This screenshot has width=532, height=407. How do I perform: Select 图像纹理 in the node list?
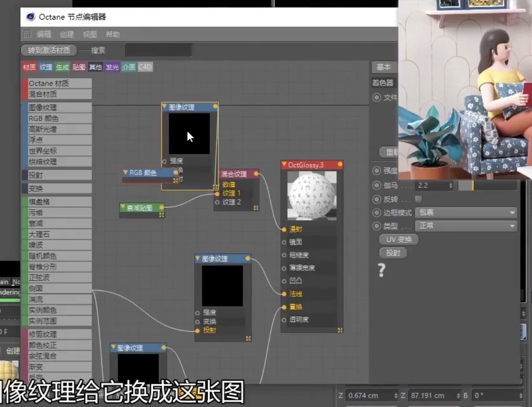click(x=57, y=107)
